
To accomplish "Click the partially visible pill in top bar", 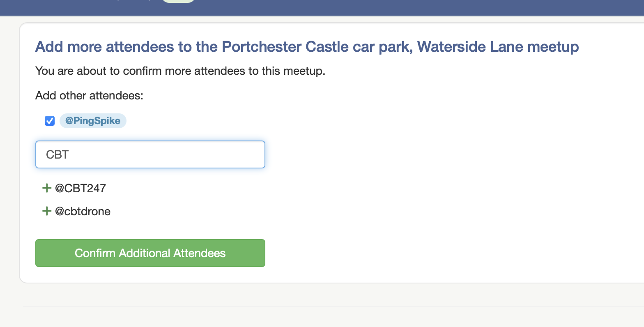I will pos(178,1).
